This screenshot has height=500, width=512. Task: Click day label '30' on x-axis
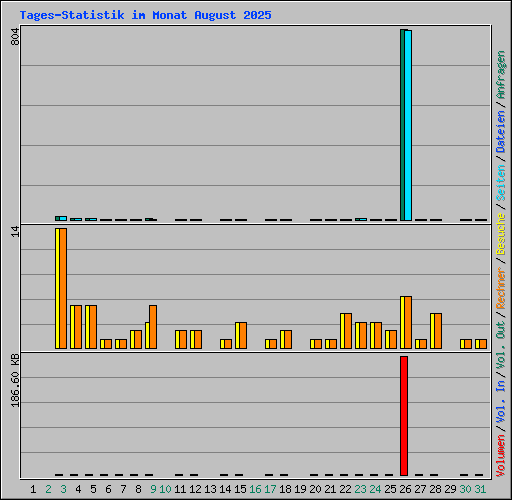point(465,489)
